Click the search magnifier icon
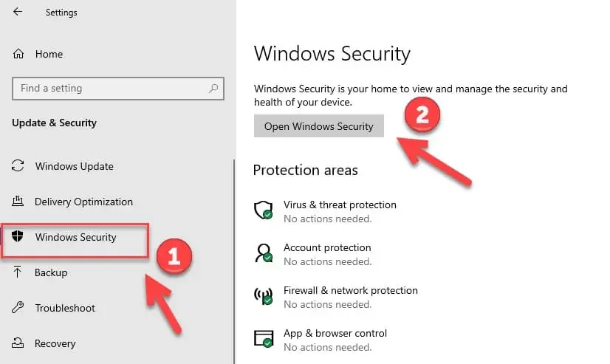 213,89
